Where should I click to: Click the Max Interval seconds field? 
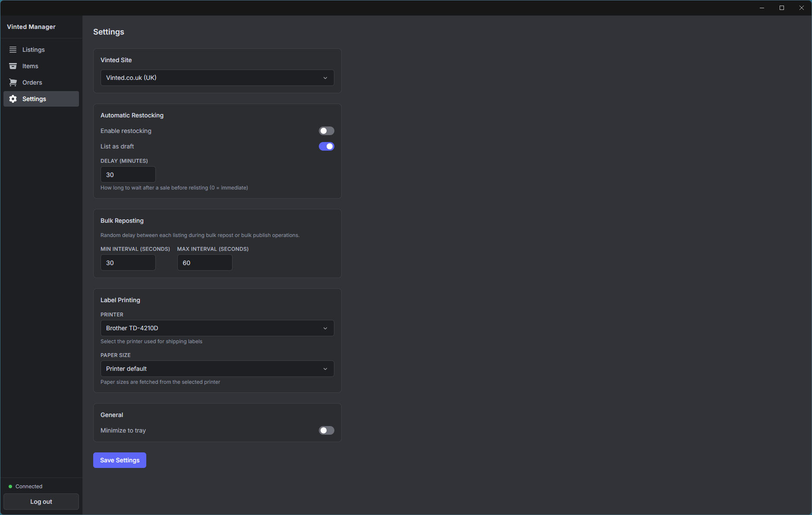click(x=205, y=262)
